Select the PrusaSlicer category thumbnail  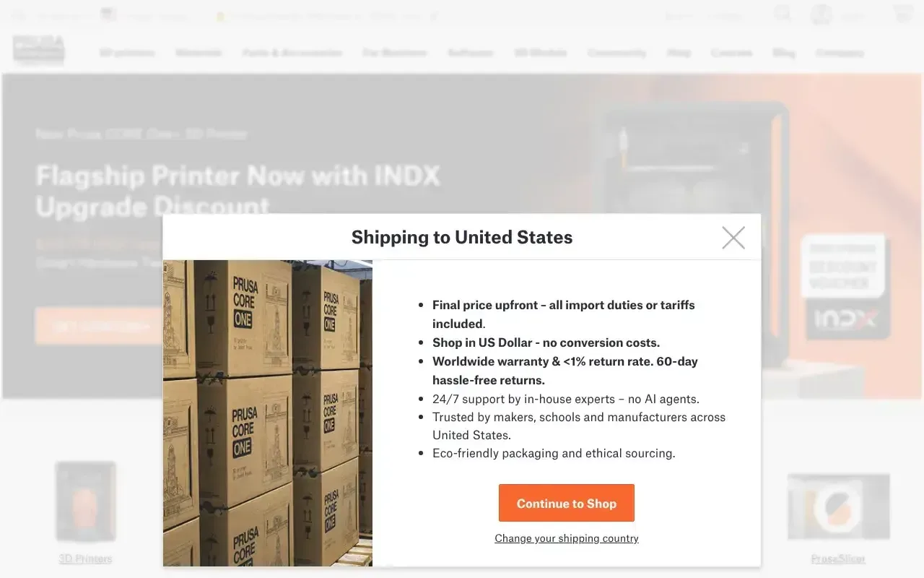[x=839, y=506]
